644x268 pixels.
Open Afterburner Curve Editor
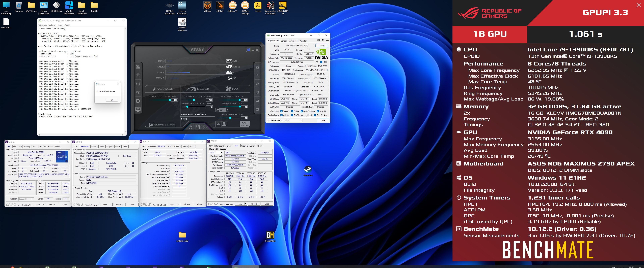point(163,125)
